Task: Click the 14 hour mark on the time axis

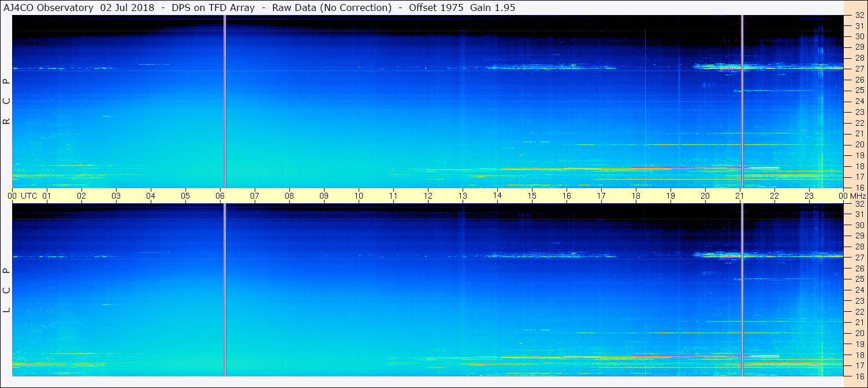Action: pos(497,196)
